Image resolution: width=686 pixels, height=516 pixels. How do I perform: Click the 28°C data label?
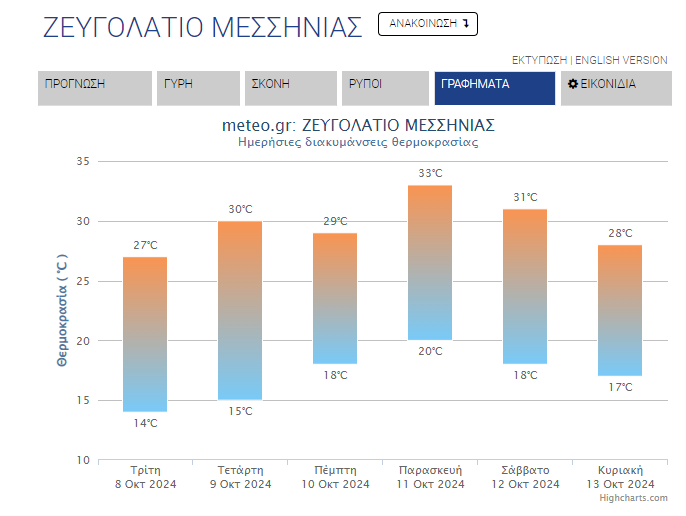pos(620,233)
